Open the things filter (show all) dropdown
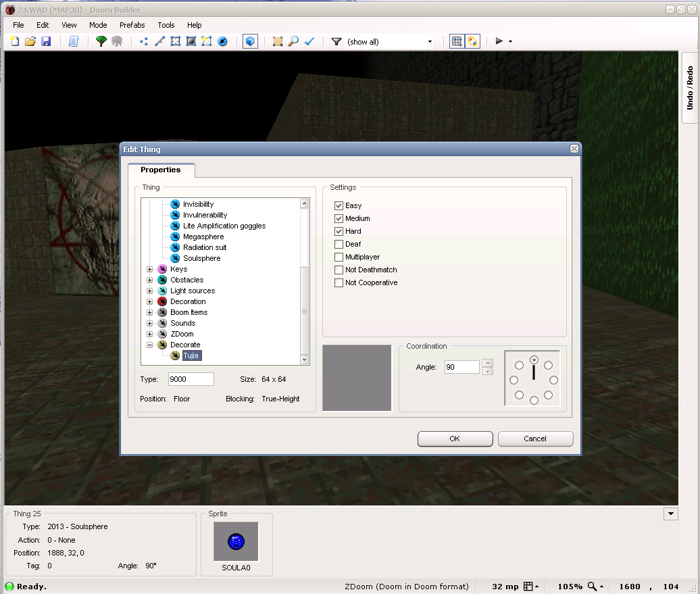700x594 pixels. (430, 41)
